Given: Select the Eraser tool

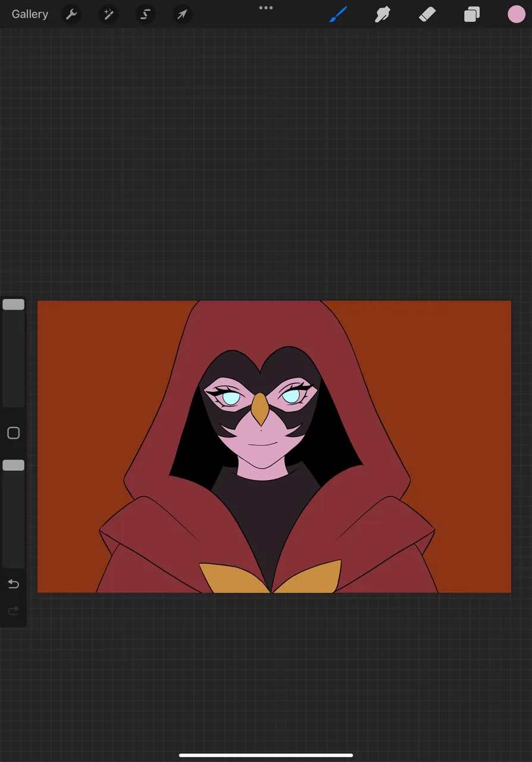Looking at the screenshot, I should 427,14.
